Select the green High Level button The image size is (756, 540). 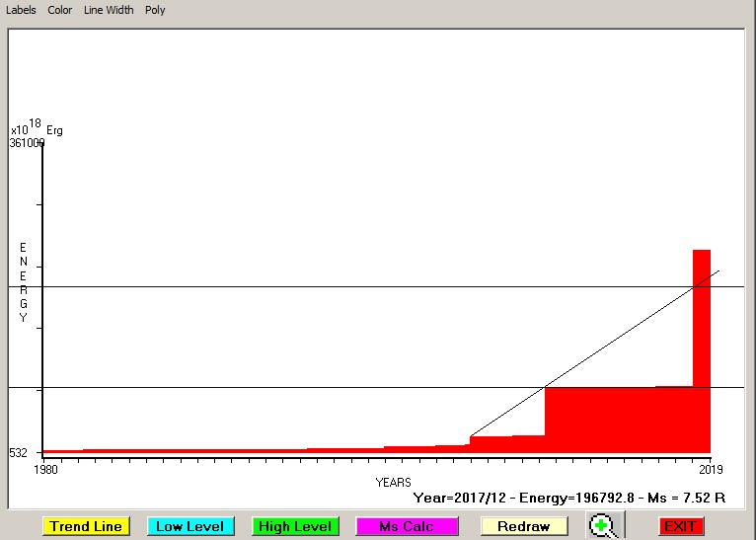295,526
